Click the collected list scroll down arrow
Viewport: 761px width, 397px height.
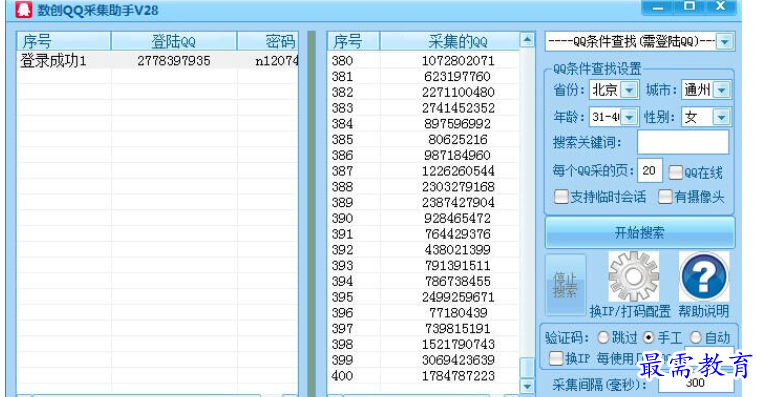[x=527, y=386]
